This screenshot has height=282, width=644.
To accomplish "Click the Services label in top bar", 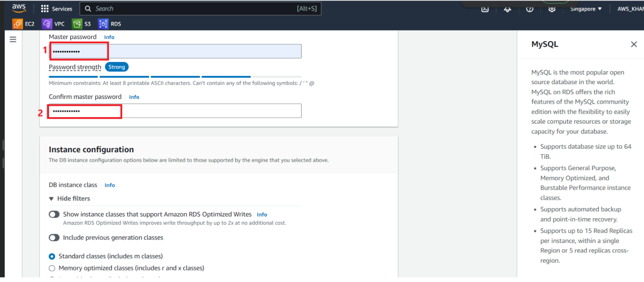I will (62, 9).
